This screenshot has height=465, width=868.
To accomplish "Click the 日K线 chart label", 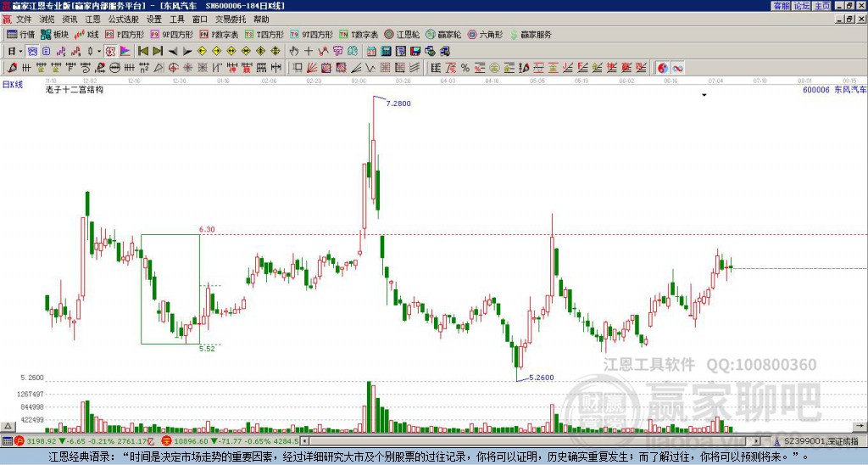I will [12, 85].
